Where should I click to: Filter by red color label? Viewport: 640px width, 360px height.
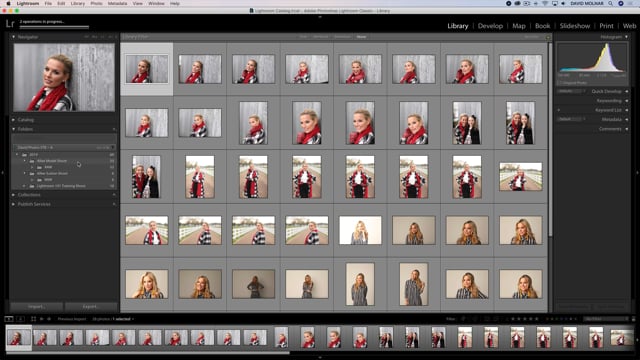(548, 319)
